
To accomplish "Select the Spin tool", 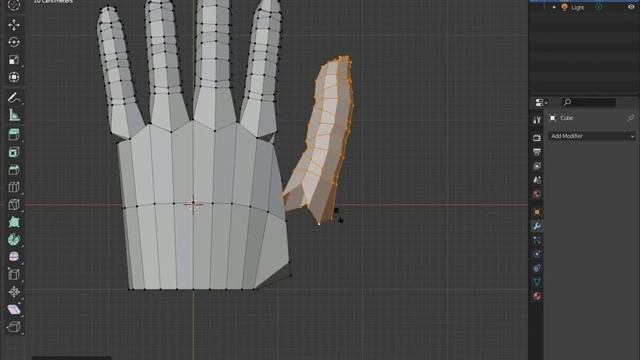I will coord(14,240).
